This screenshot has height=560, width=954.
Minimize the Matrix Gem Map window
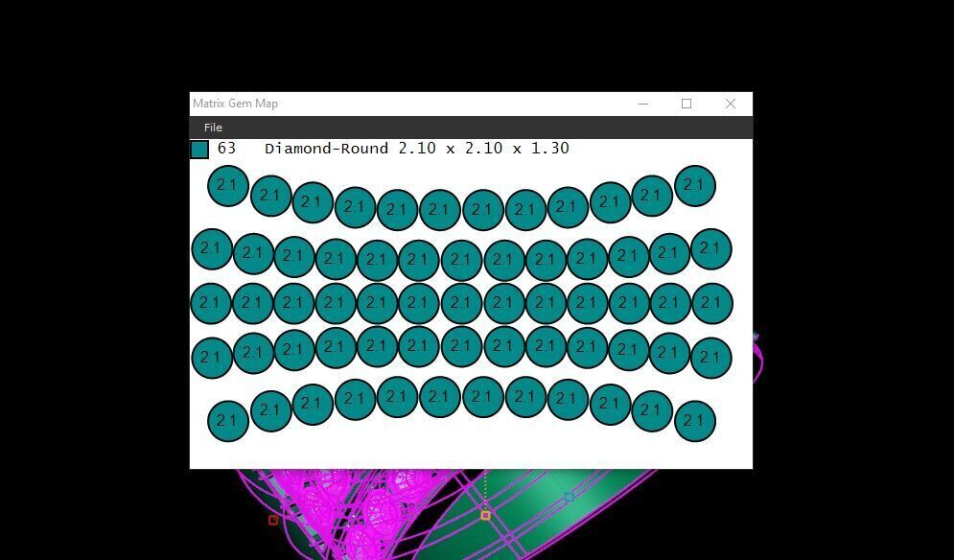[x=643, y=105]
